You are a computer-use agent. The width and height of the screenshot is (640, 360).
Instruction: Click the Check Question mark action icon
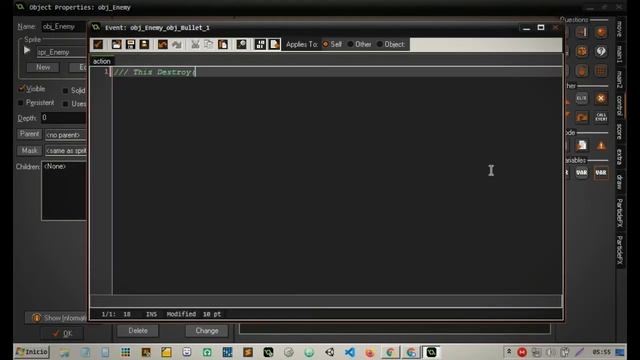601,51
